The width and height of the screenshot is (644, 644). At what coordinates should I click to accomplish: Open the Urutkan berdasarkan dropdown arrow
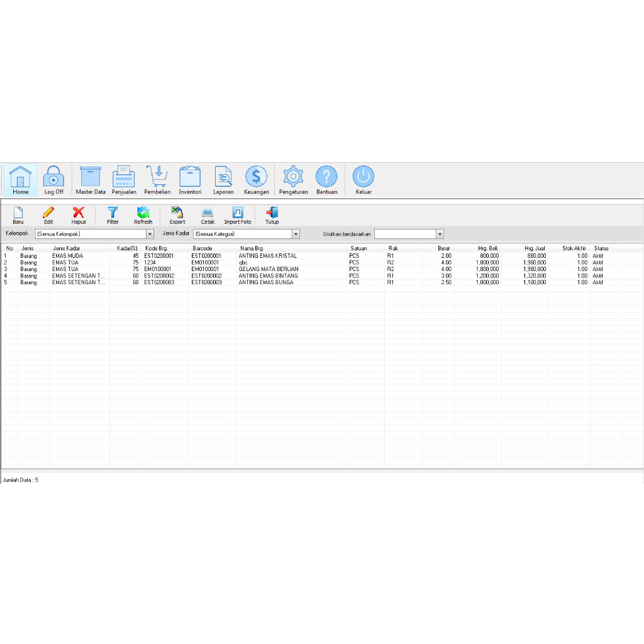(x=440, y=234)
